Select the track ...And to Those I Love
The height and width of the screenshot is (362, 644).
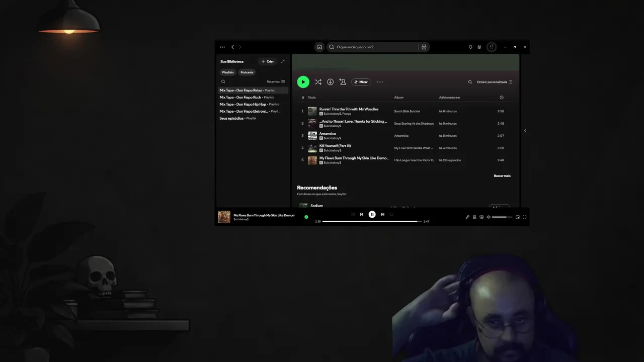pyautogui.click(x=353, y=121)
